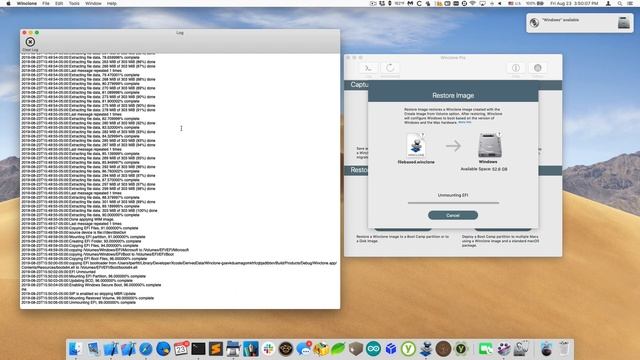Open Notification Center icon in menu bar
This screenshot has height=360, width=640.
[630, 3]
